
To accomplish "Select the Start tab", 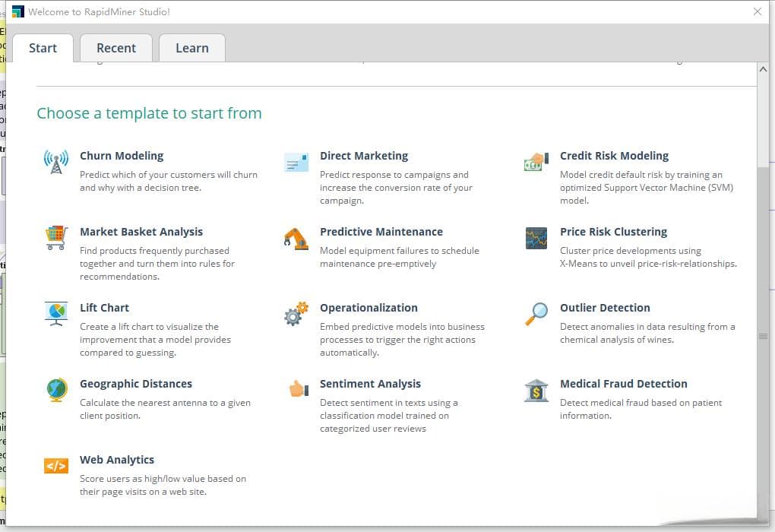I will pos(43,48).
